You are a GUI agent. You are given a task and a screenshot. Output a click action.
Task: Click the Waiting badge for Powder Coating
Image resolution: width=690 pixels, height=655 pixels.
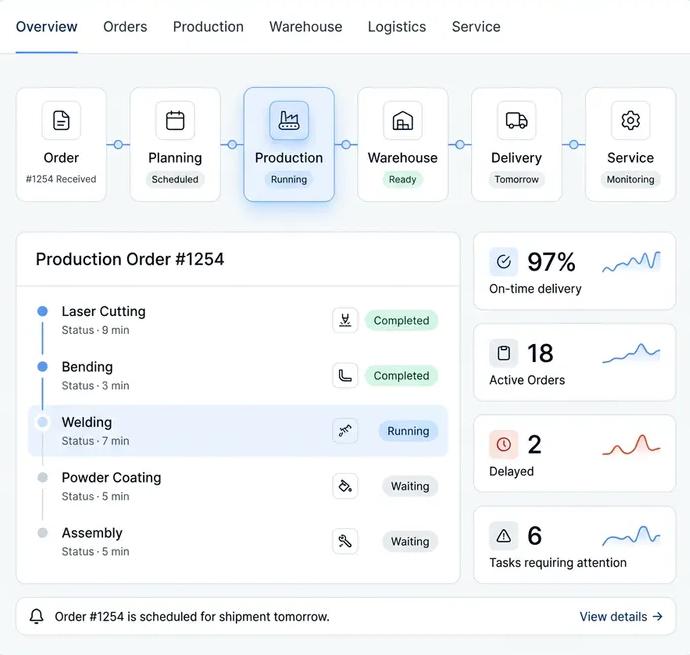coord(410,486)
